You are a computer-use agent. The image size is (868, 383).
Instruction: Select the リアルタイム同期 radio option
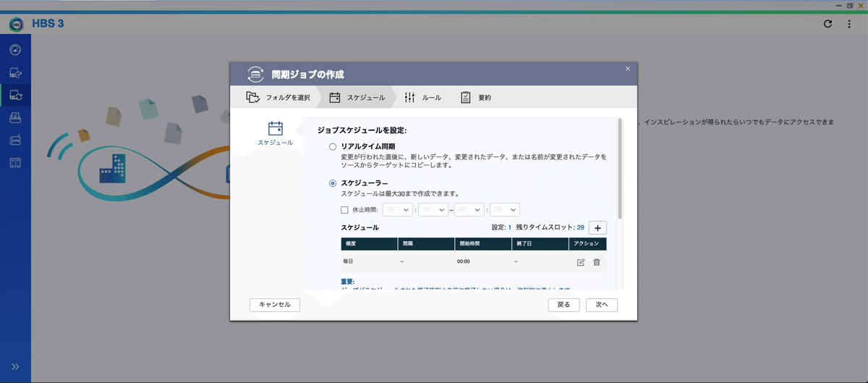(333, 146)
